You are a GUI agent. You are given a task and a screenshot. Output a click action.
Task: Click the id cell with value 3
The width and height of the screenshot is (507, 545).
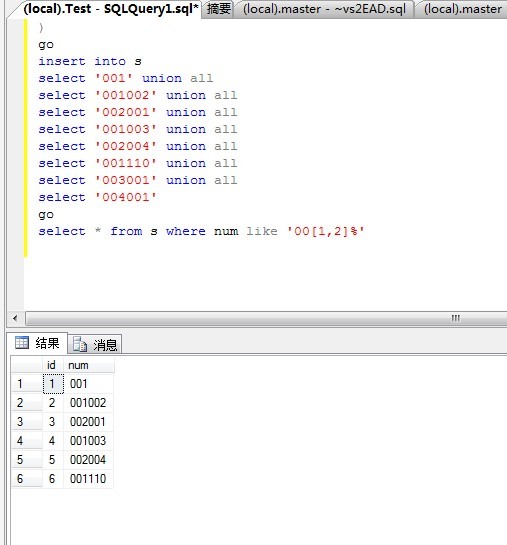pyautogui.click(x=53, y=422)
